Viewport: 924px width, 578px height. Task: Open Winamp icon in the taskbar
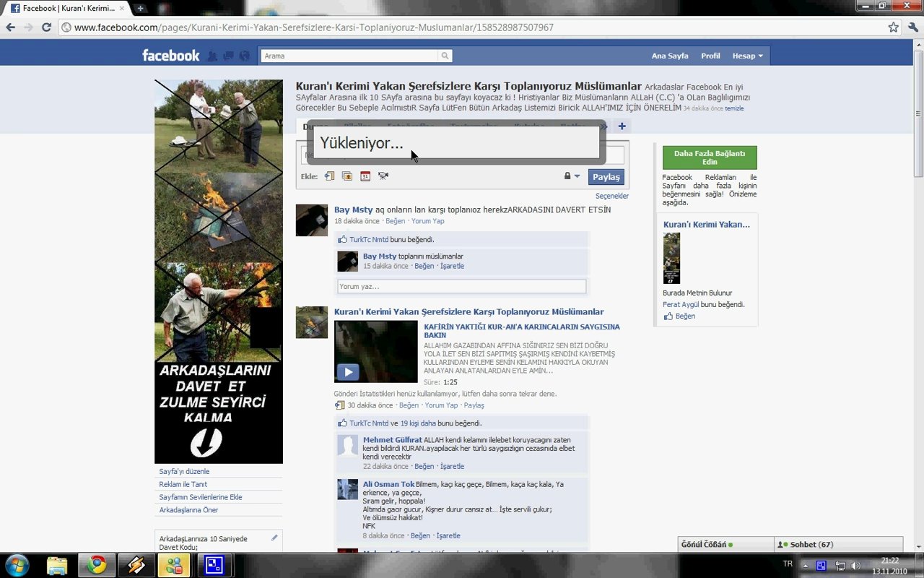[x=136, y=565]
